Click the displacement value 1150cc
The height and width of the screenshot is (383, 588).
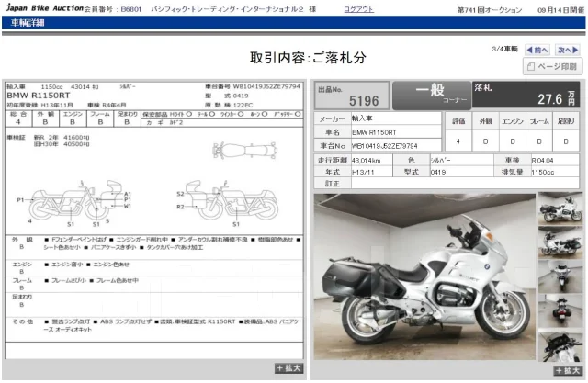coord(555,172)
